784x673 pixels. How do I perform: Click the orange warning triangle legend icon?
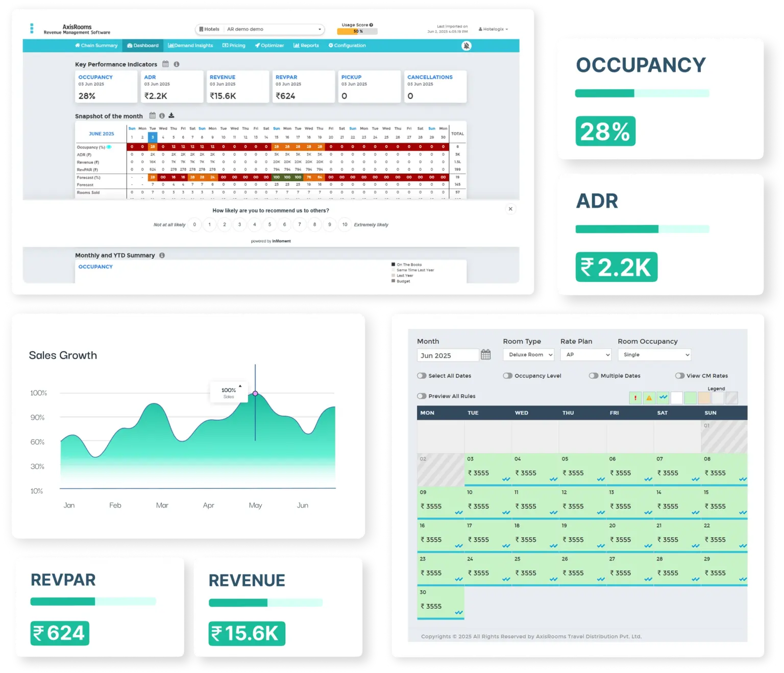[649, 398]
